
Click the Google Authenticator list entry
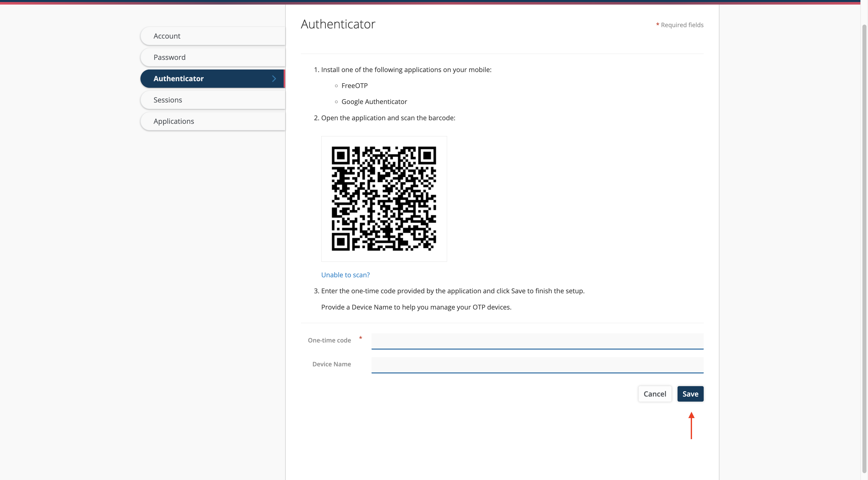point(374,102)
